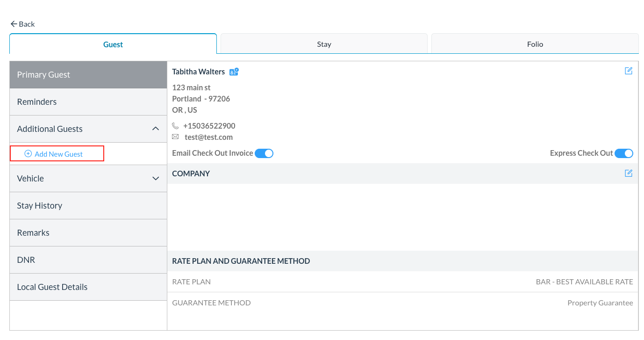The height and width of the screenshot is (340, 644).
Task: Turn off the Express Check Out switch
Action: pyautogui.click(x=623, y=153)
